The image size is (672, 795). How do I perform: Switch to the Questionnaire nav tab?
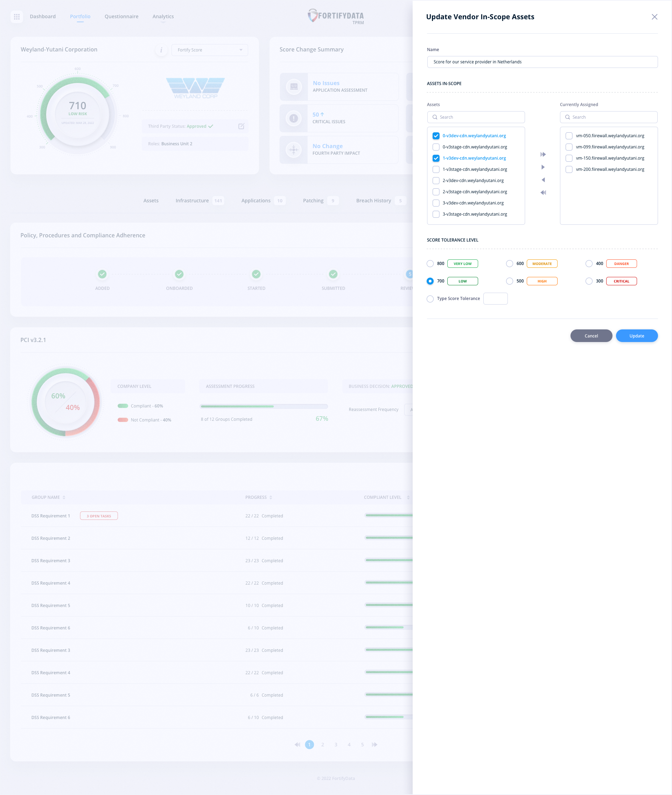click(121, 16)
